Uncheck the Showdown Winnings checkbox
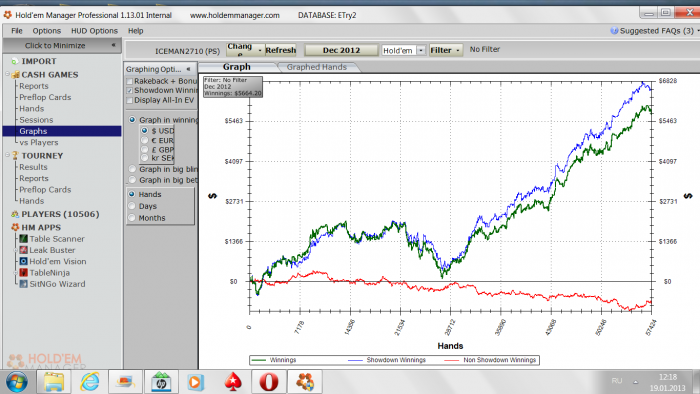This screenshot has width=700, height=394. (x=129, y=91)
